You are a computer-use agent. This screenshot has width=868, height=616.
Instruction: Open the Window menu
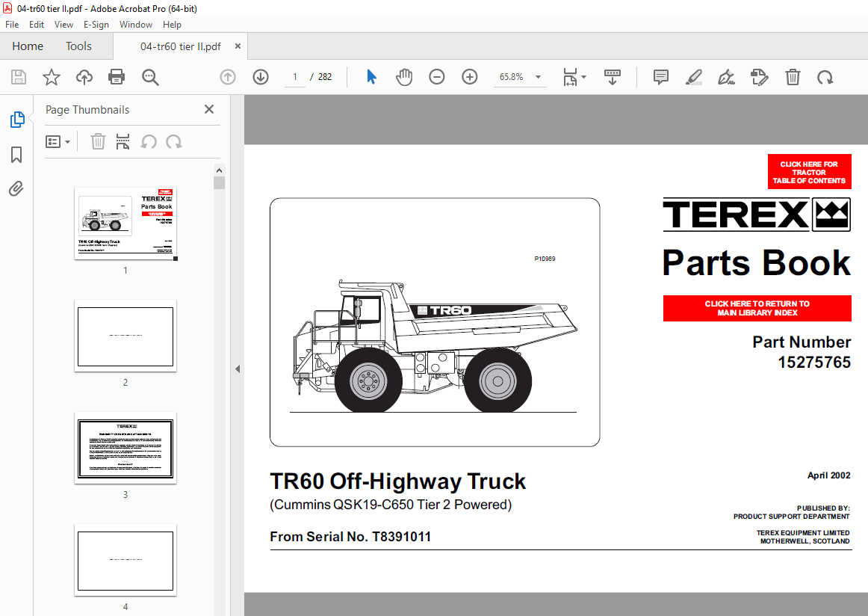click(136, 25)
